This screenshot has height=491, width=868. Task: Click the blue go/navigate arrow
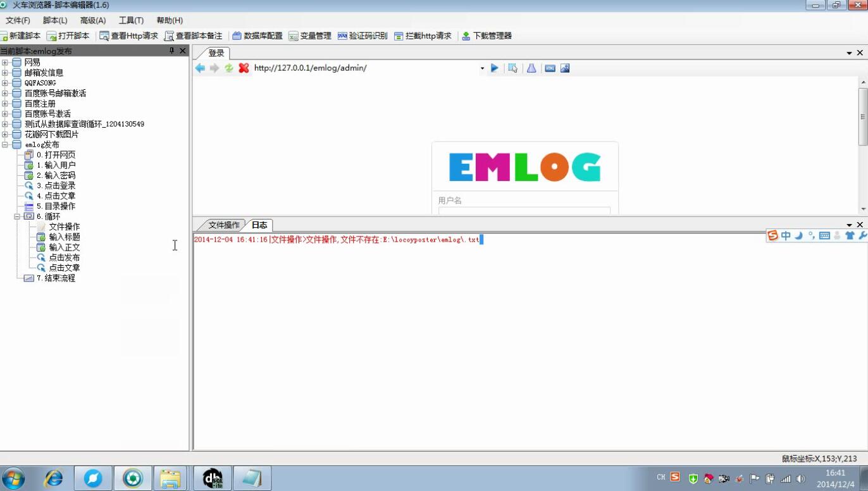[x=495, y=68]
